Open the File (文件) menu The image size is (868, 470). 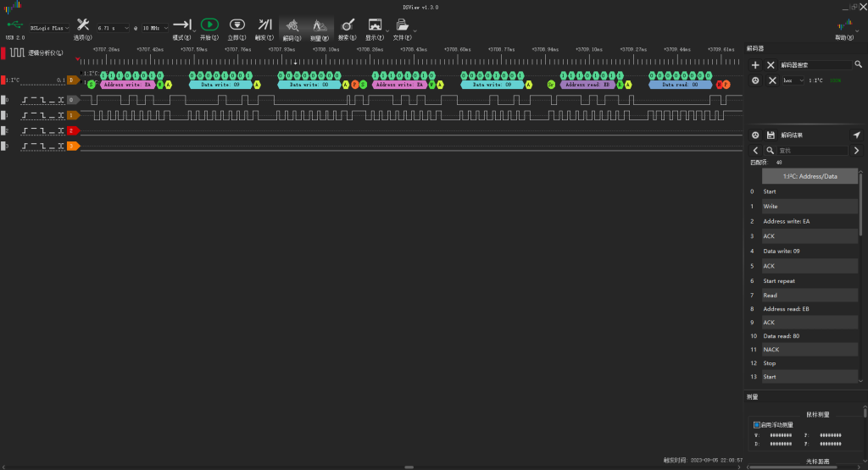[403, 25]
